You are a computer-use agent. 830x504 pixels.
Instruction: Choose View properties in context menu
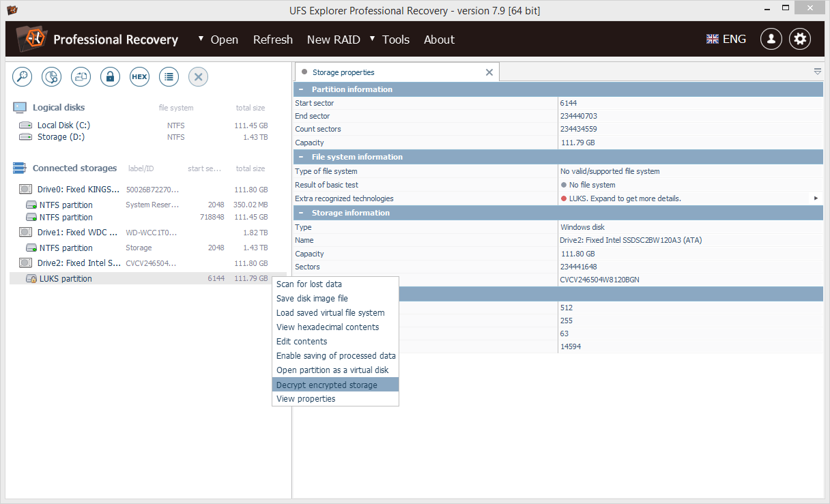pos(335,399)
